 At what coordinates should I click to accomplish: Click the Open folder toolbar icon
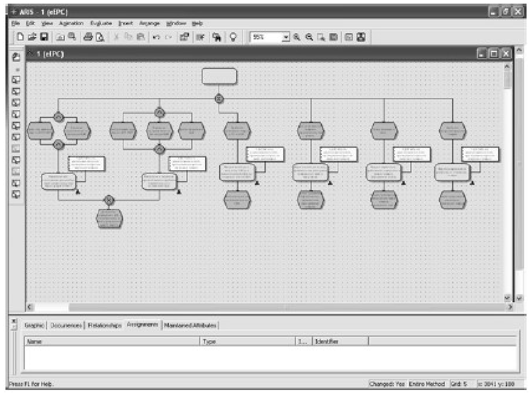click(32, 37)
